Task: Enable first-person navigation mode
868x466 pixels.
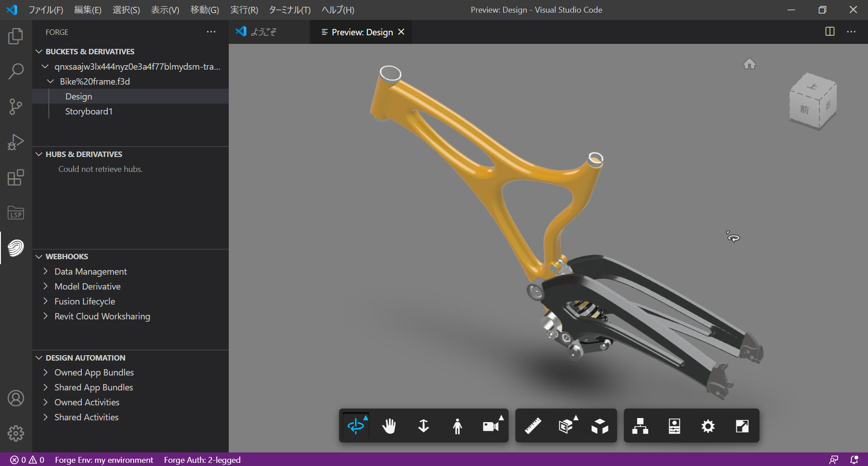Action: [x=457, y=425]
